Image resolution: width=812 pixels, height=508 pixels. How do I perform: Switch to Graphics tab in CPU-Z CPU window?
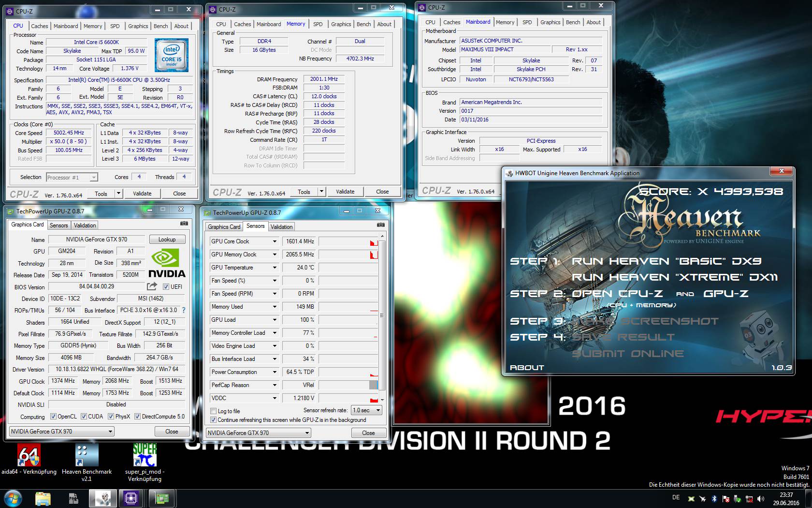click(138, 26)
